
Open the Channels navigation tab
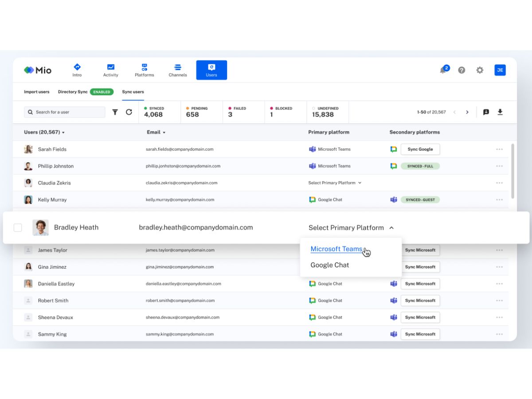tap(178, 70)
